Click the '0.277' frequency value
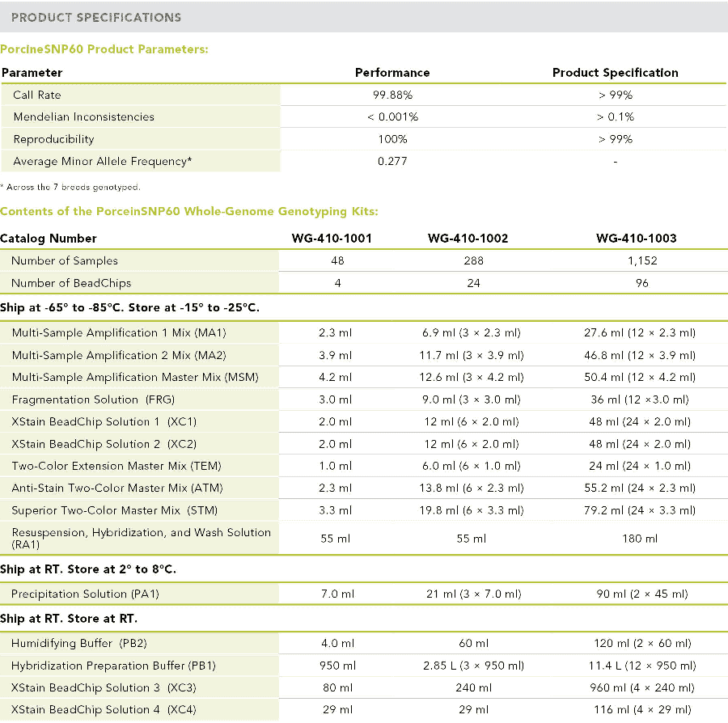This screenshot has width=728, height=723. pos(392,161)
